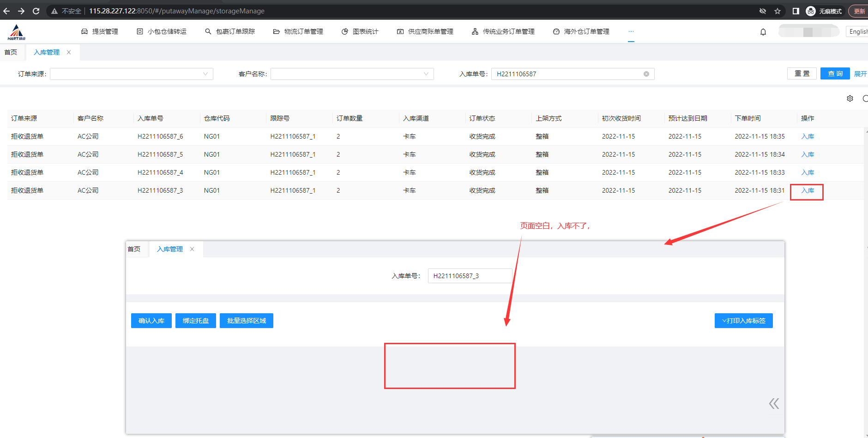Image resolution: width=868 pixels, height=438 pixels.
Task: Click 入库 link for H2211106587_6
Action: pyautogui.click(x=808, y=136)
